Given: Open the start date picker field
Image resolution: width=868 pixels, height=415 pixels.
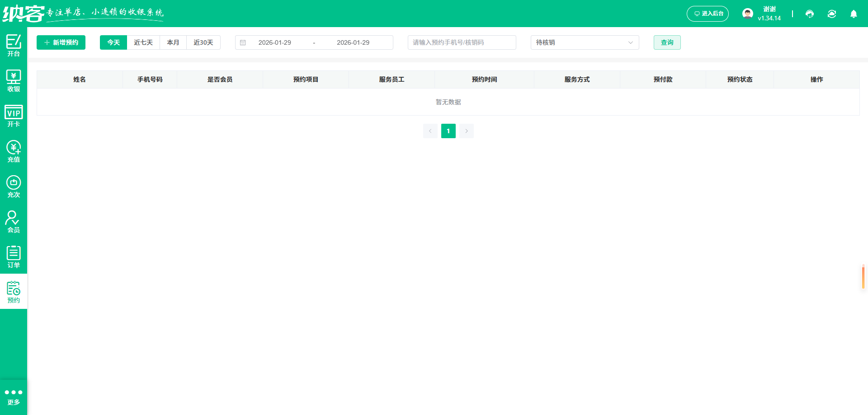Looking at the screenshot, I should click(x=274, y=42).
